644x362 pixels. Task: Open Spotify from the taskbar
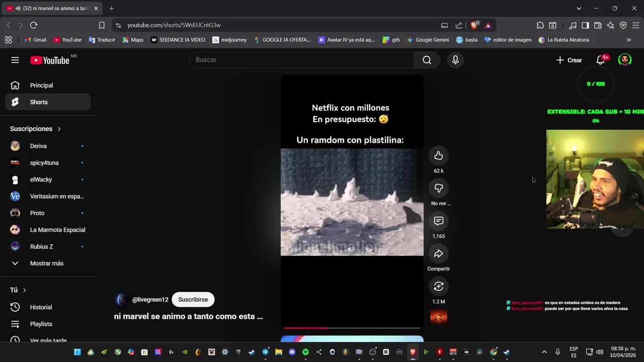(305, 352)
